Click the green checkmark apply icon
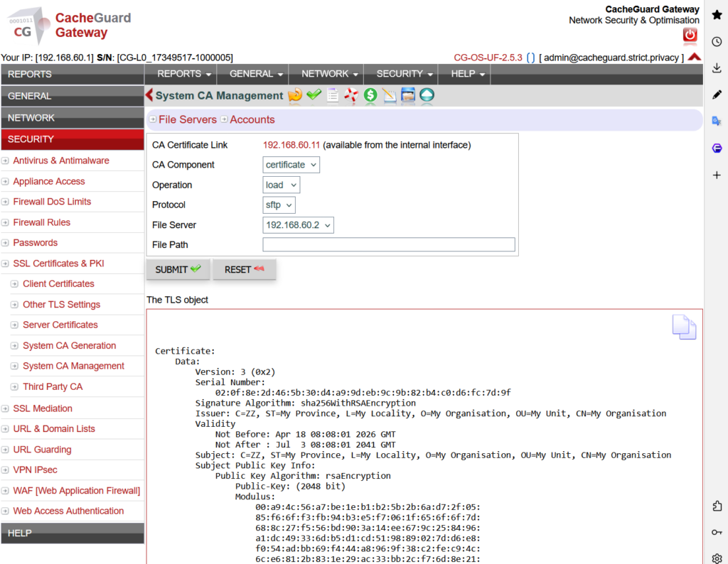Screen dimensions: 728x564 click(x=314, y=94)
